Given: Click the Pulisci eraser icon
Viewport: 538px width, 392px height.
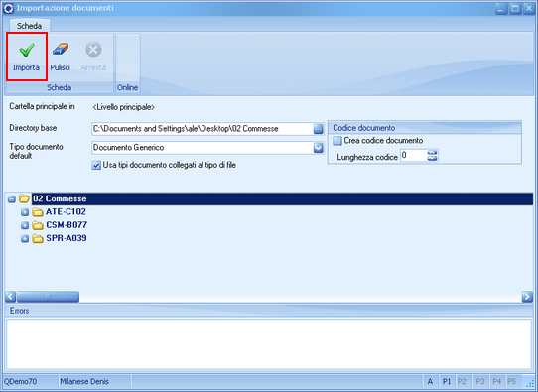Looking at the screenshot, I should 60,50.
